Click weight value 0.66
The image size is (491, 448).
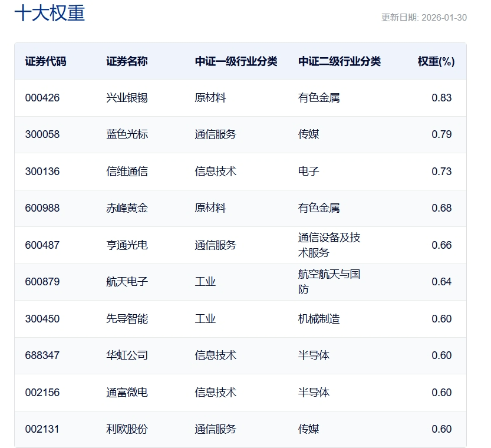(441, 245)
